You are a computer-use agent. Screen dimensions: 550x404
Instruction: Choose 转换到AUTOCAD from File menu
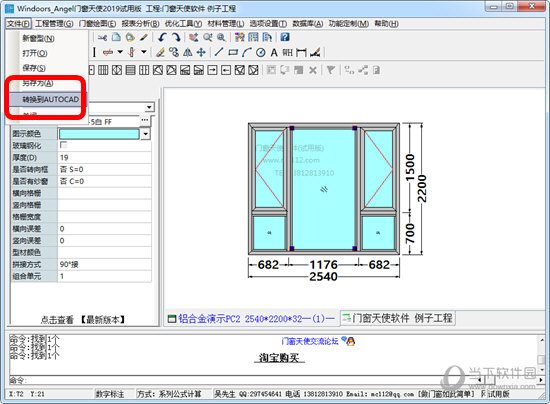point(48,100)
